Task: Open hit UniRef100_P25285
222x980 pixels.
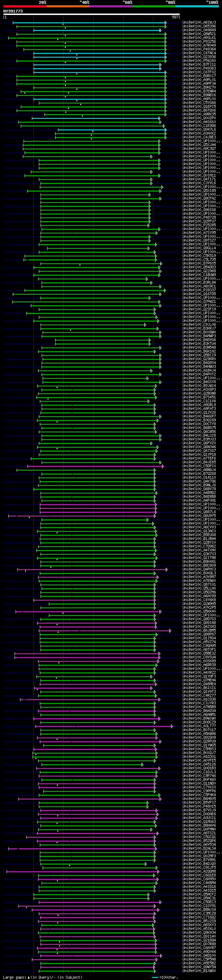Action: tap(199, 225)
